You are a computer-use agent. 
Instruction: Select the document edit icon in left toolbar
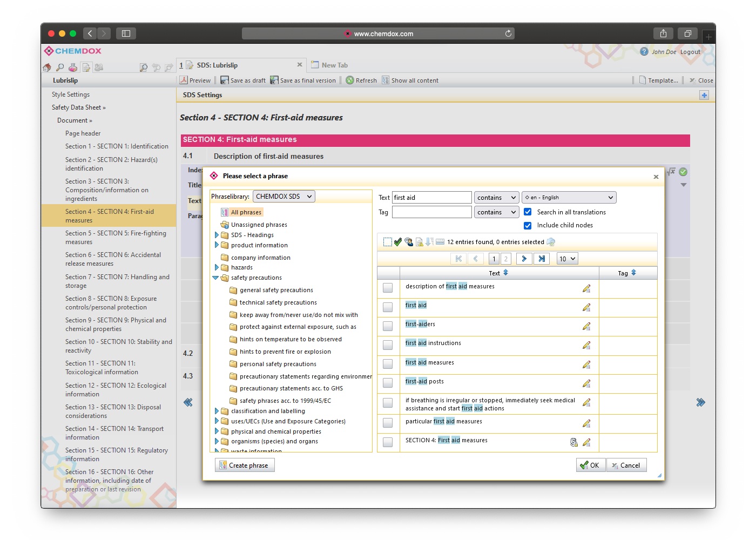tap(86, 67)
